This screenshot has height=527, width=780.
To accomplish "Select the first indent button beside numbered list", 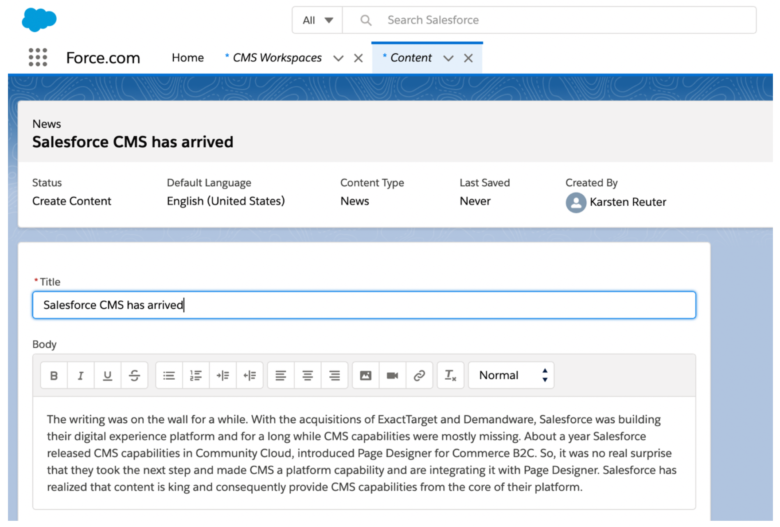I will (223, 375).
